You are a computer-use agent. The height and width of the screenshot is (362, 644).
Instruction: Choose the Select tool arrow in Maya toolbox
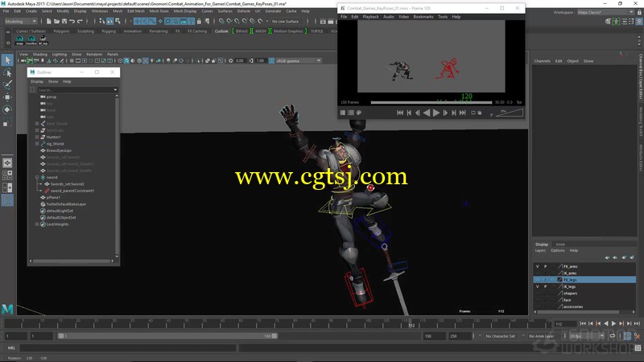point(7,60)
